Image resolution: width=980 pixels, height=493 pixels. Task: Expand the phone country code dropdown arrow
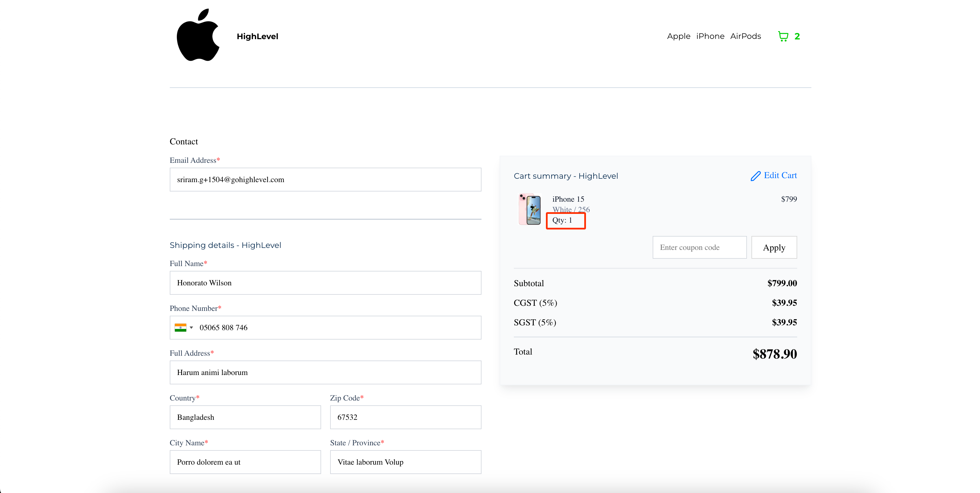coord(191,328)
